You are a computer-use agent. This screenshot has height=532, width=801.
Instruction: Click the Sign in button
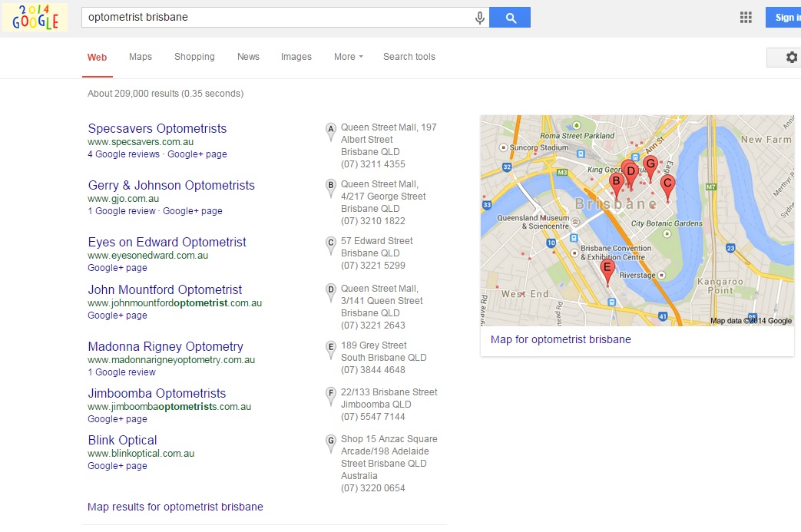(784, 18)
